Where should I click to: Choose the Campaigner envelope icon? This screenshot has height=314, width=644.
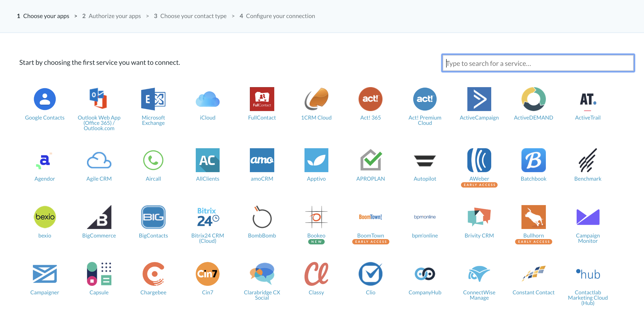pos(45,274)
